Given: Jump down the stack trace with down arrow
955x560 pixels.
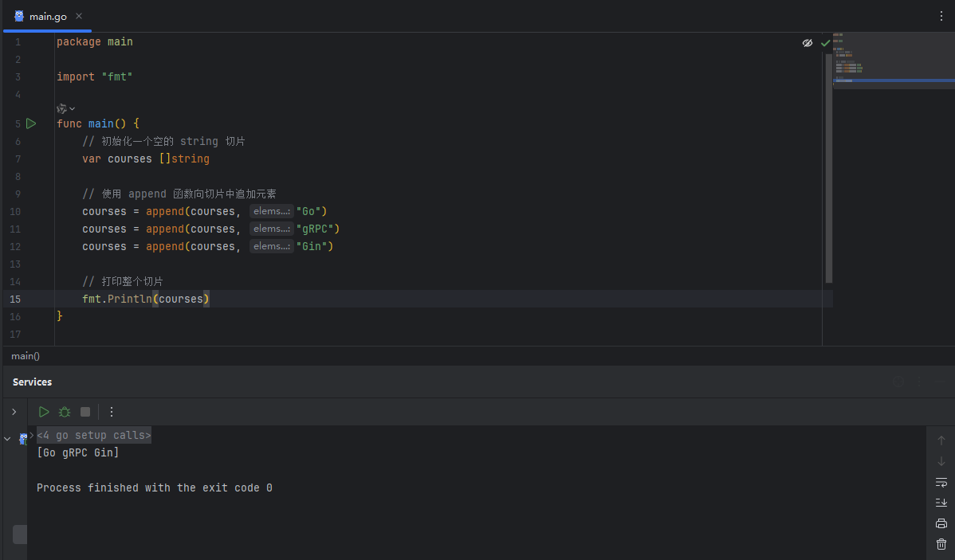Looking at the screenshot, I should pyautogui.click(x=941, y=461).
